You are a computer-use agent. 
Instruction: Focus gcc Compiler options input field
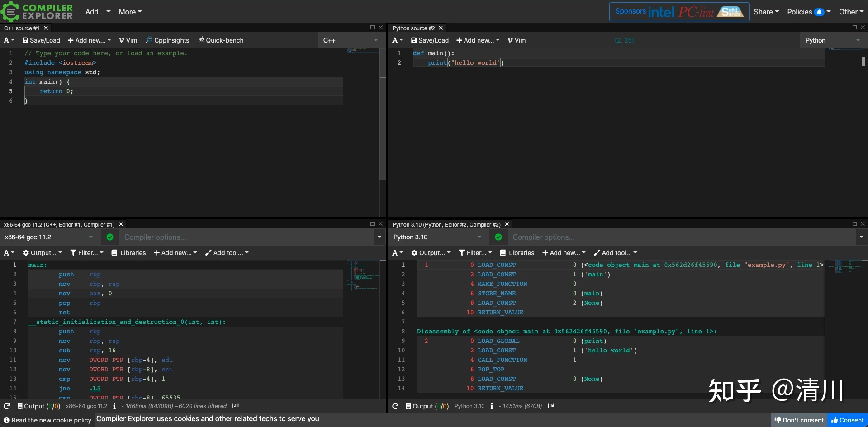tap(247, 237)
